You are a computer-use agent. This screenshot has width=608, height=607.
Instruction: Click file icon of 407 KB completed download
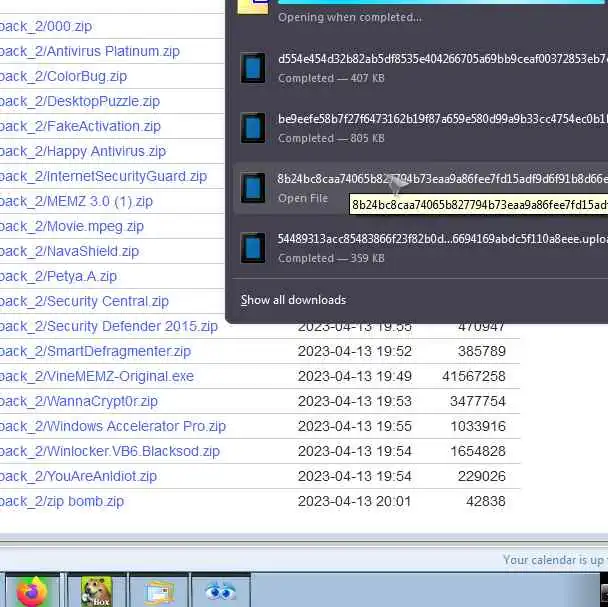pos(253,68)
